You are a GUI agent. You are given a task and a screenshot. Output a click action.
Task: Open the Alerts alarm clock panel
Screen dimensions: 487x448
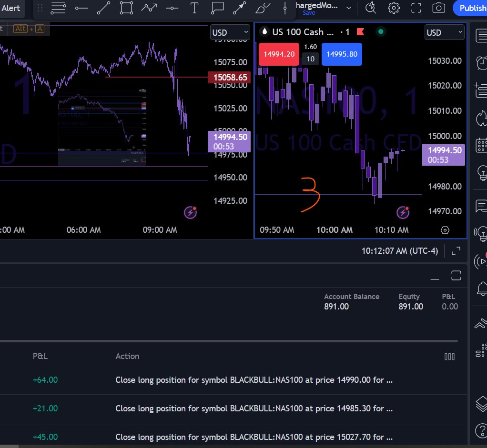pyautogui.click(x=481, y=62)
